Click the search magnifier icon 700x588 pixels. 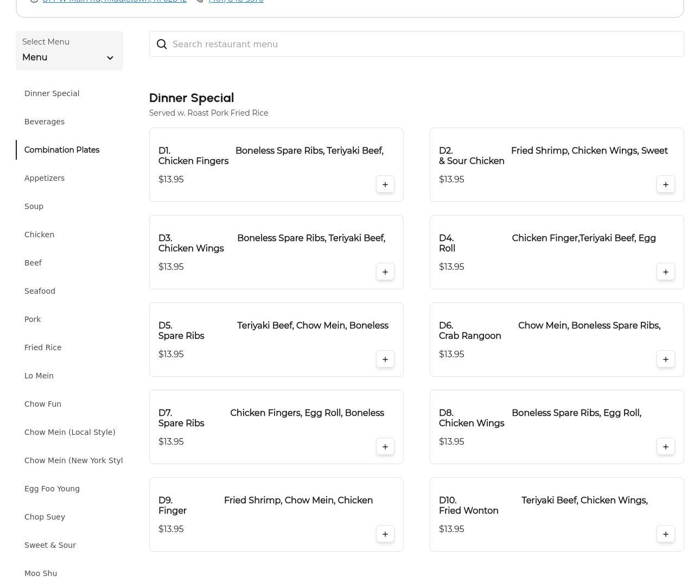(162, 45)
